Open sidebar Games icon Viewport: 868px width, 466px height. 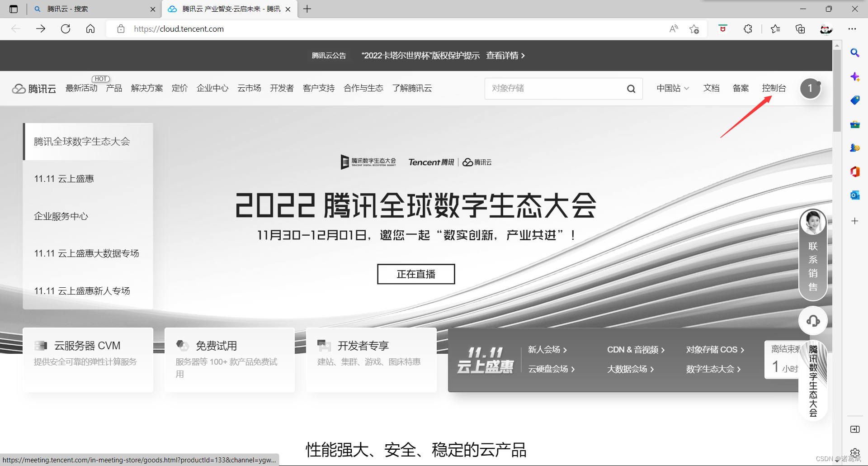[854, 147]
